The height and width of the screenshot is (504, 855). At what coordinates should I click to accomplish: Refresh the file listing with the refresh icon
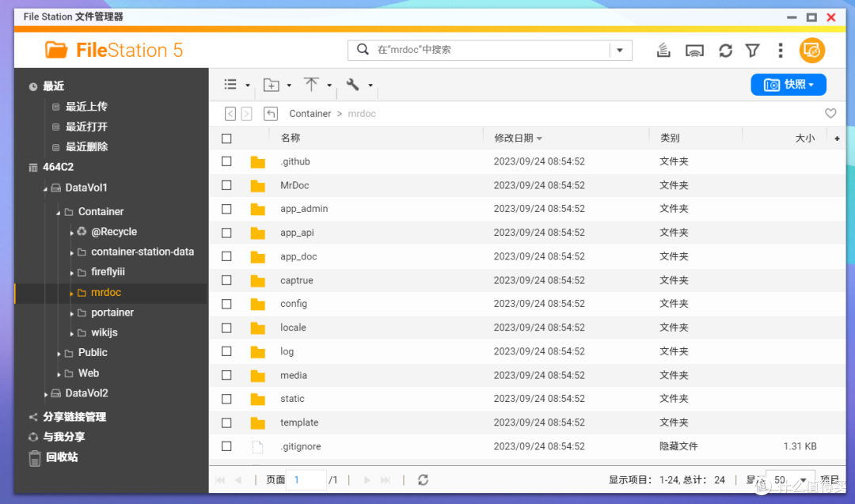click(x=726, y=50)
